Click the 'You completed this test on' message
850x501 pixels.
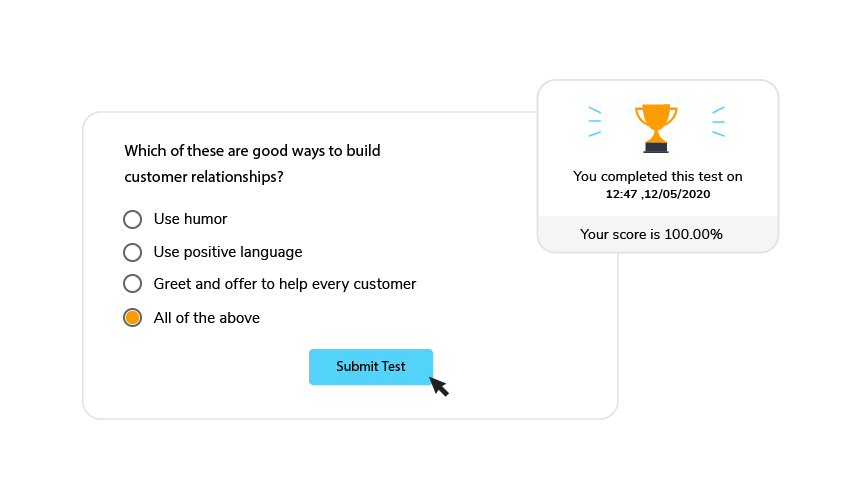pos(658,176)
